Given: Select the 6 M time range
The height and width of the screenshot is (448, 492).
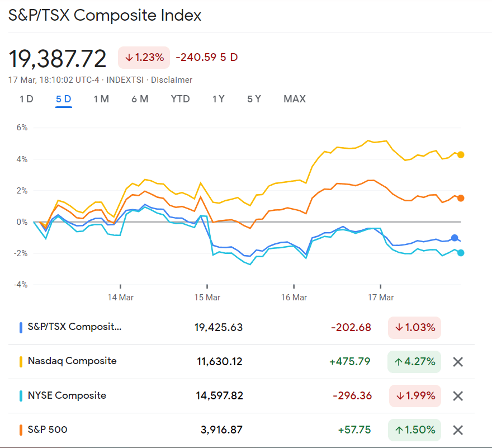Looking at the screenshot, I should (x=140, y=99).
